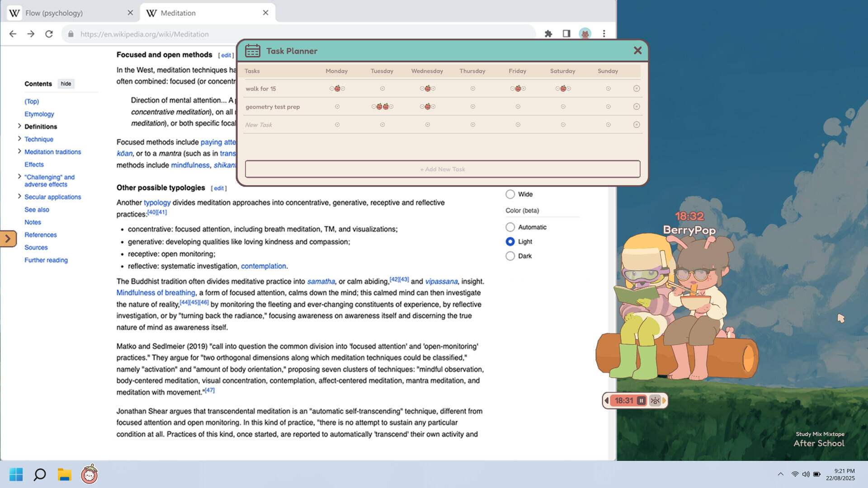Click the eye icon beside the timer
The image size is (868, 488).
point(655,401)
